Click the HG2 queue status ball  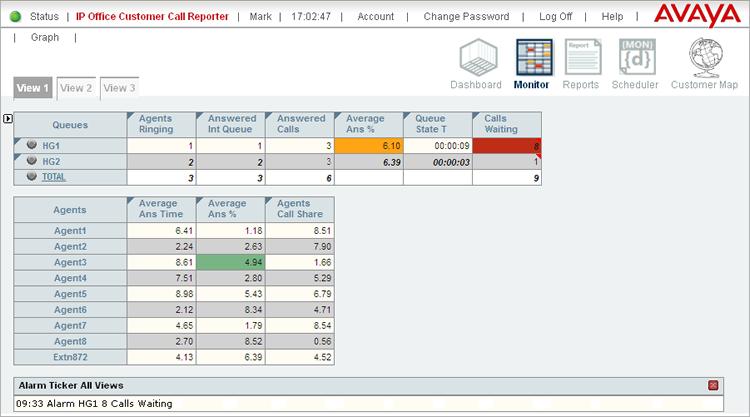[32, 160]
